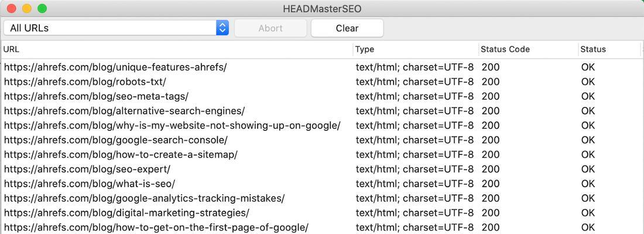Click the red close window button
Image resolution: width=644 pixels, height=234 pixels.
point(12,8)
